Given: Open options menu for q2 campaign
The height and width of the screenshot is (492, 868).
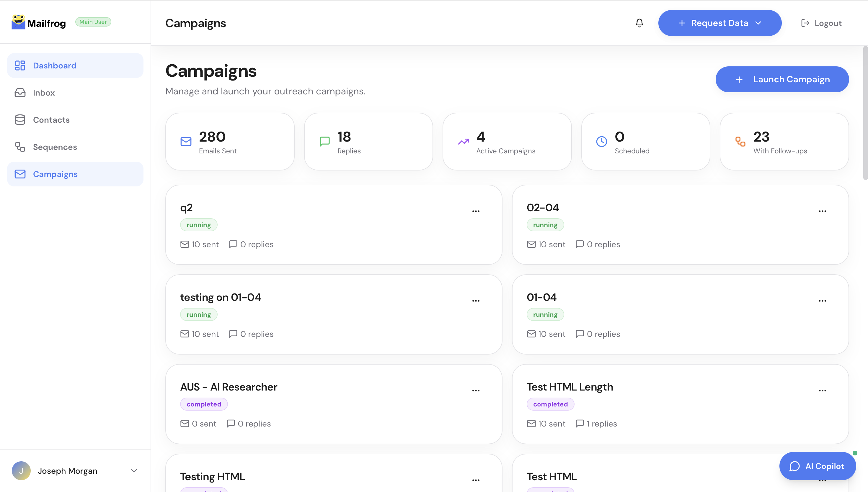Looking at the screenshot, I should [x=476, y=211].
